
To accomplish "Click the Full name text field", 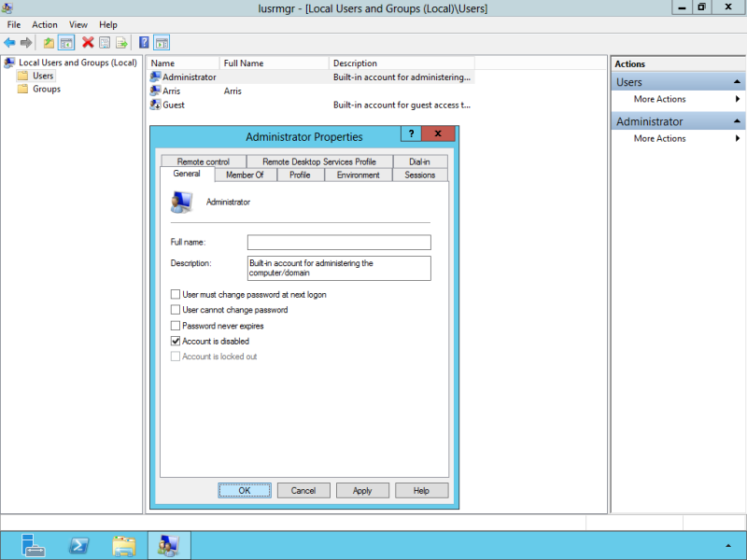I will [x=339, y=243].
